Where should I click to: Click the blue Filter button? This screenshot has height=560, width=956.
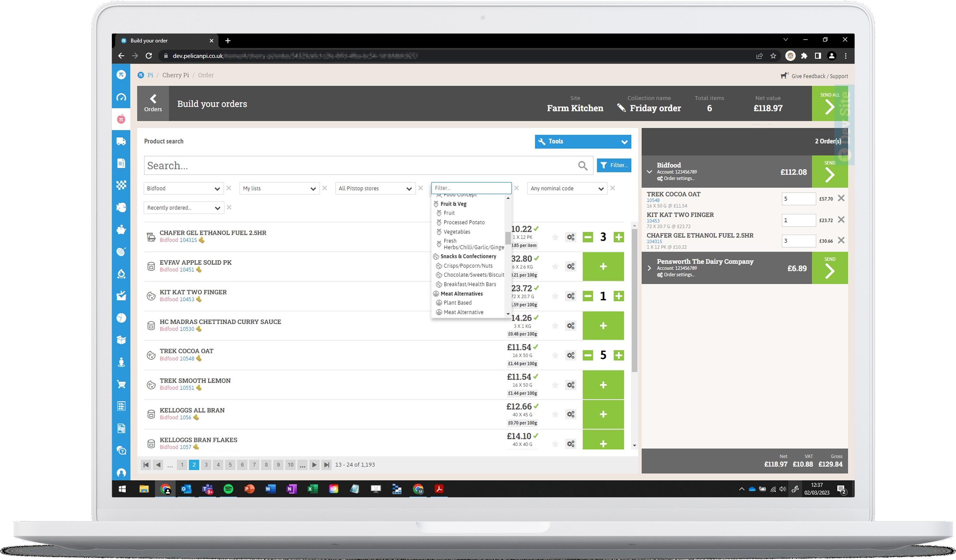pos(614,165)
